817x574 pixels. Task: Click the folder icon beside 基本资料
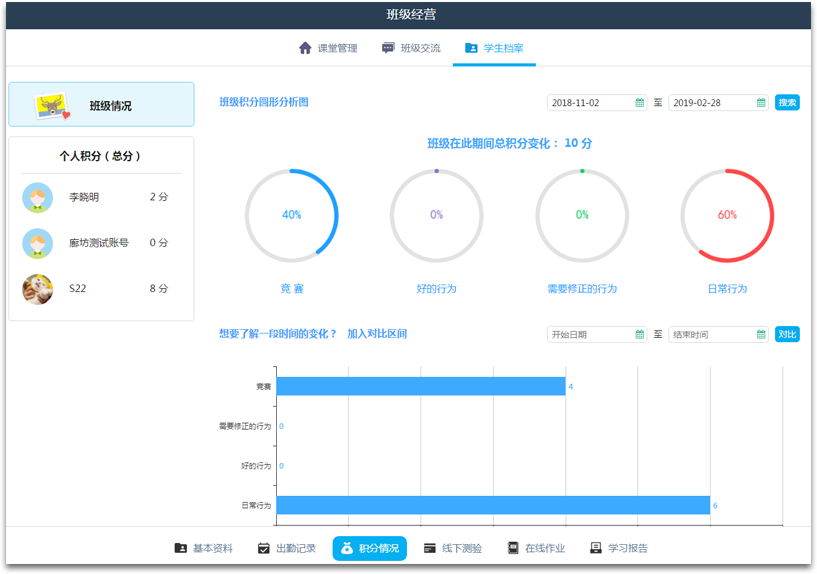click(180, 548)
